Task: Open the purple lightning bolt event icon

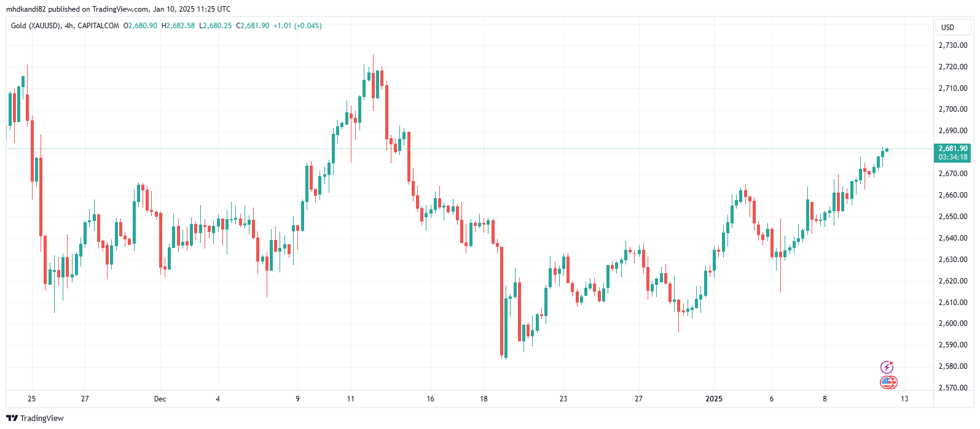Action: (887, 367)
